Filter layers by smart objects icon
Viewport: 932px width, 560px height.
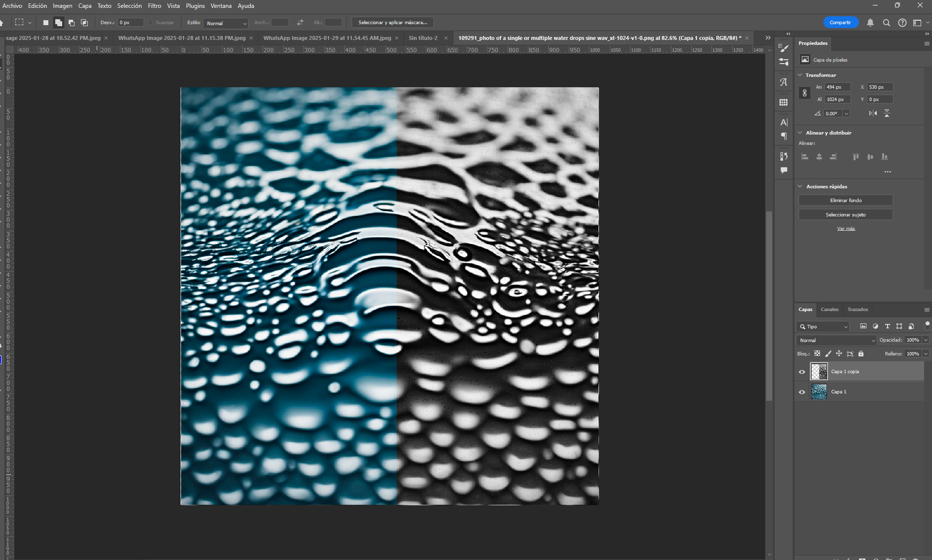[911, 326]
